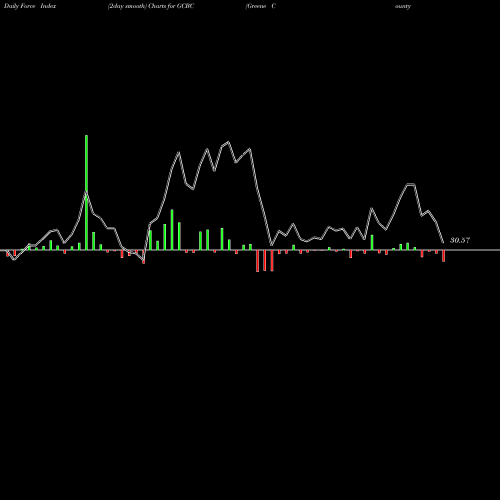Click the last red bar at chart end
This screenshot has width=500, height=500.
443,256
